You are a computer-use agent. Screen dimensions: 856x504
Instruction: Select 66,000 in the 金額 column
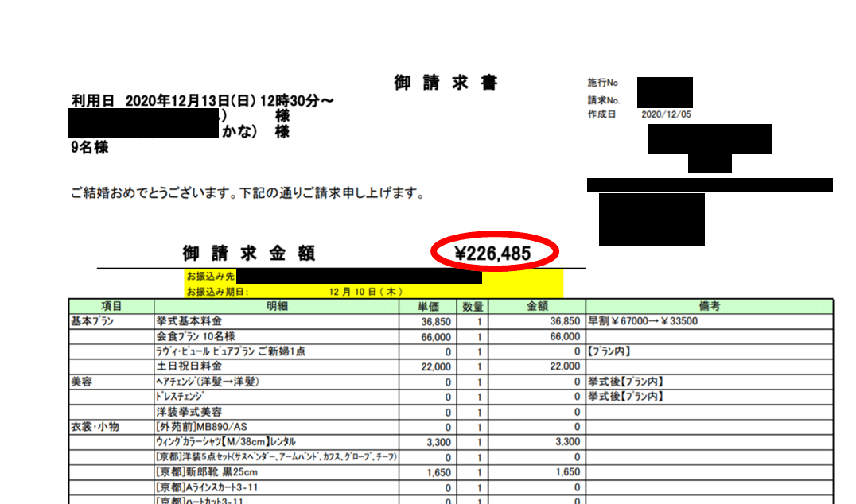tap(565, 337)
